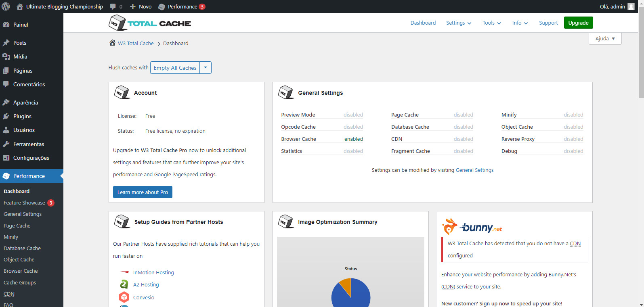Open the Empty All Caches dropdown arrow
Viewport: 644px width, 307px height.
click(206, 67)
